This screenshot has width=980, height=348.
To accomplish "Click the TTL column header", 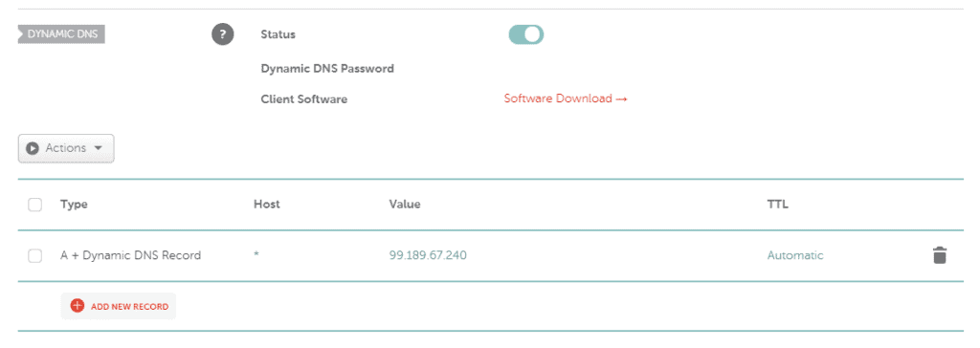I will (777, 205).
